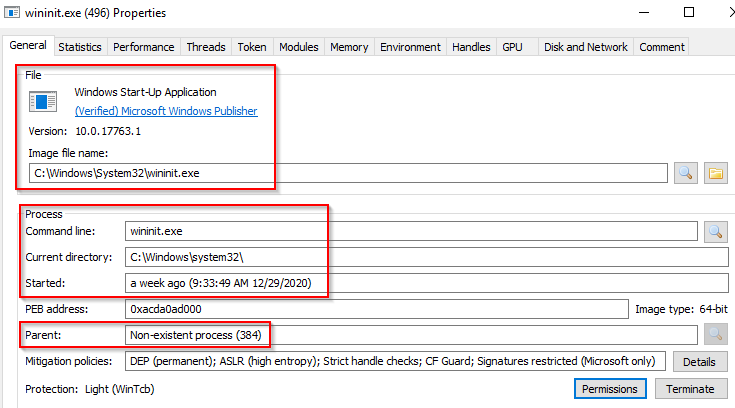Switch to the Statistics tab
735x408 pixels.
tap(80, 47)
